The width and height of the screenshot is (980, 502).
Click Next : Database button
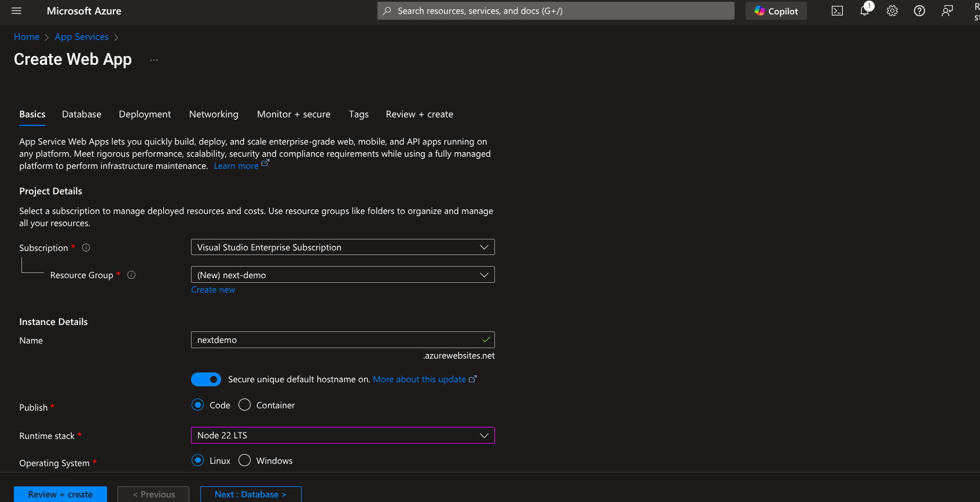[251, 494]
